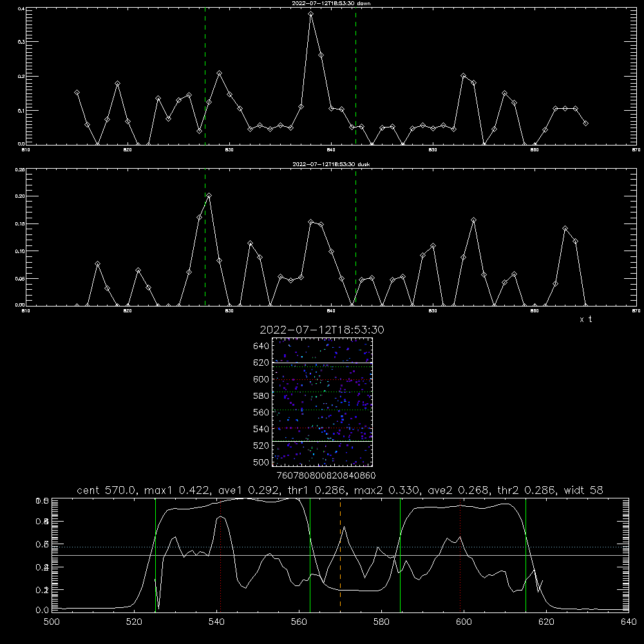The image size is (644, 644).
Task: Click the 'cent 570.0' value in stats line
Action: click(x=107, y=490)
